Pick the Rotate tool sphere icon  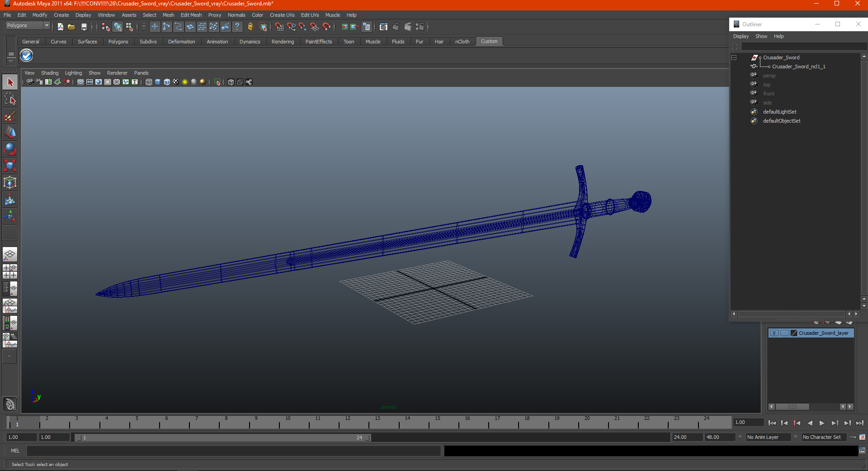pyautogui.click(x=10, y=149)
